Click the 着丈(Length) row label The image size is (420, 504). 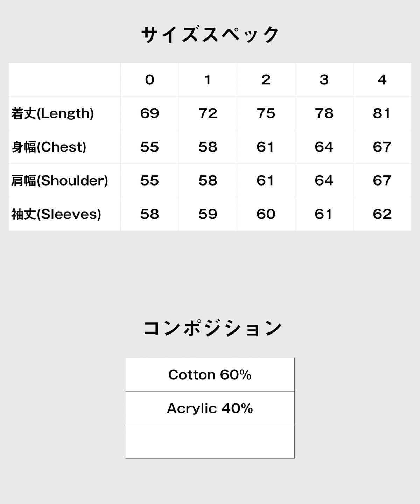click(x=52, y=113)
